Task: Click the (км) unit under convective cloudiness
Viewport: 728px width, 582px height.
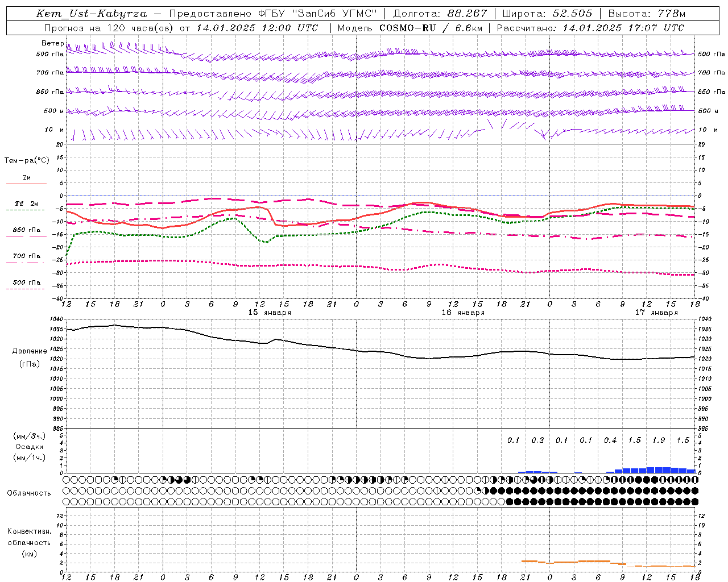Action: [29, 554]
